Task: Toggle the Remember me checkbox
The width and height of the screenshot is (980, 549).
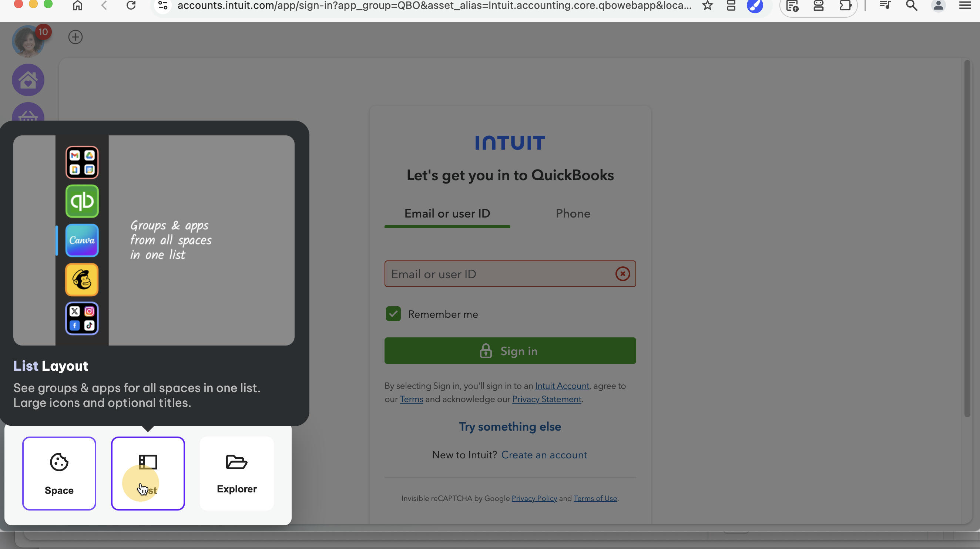Action: coord(393,314)
